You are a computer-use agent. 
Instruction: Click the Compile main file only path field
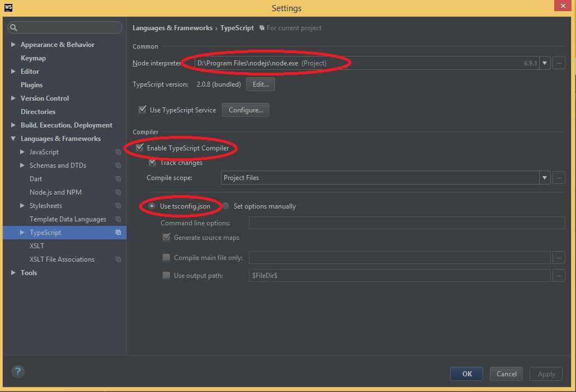point(400,258)
